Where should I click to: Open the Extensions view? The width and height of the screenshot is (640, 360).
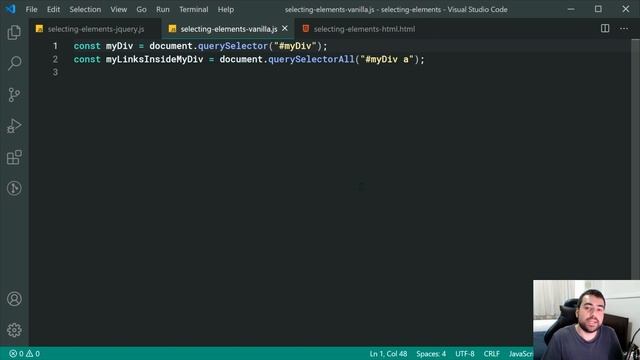click(14, 157)
